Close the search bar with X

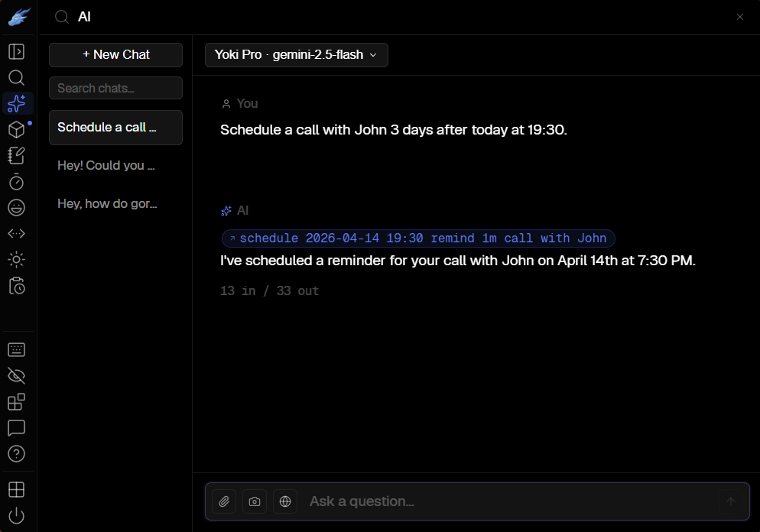739,17
